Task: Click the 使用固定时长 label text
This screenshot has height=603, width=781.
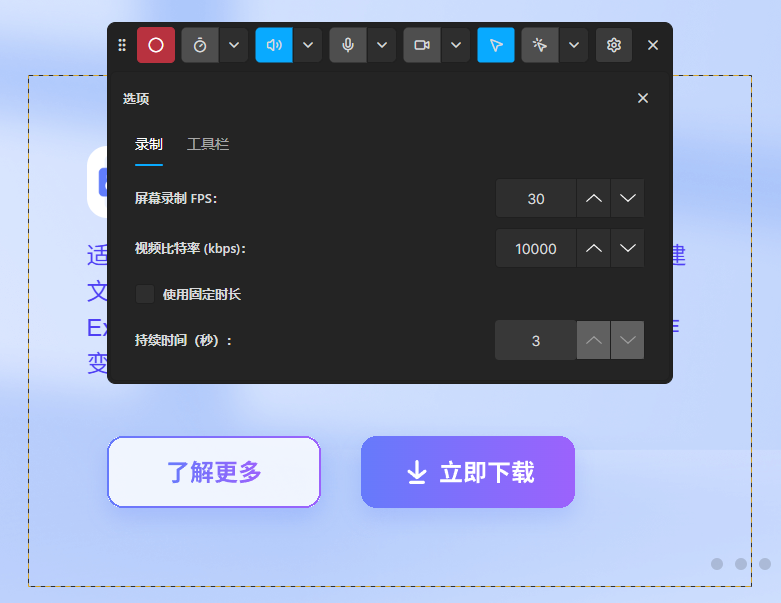Action: click(x=202, y=295)
